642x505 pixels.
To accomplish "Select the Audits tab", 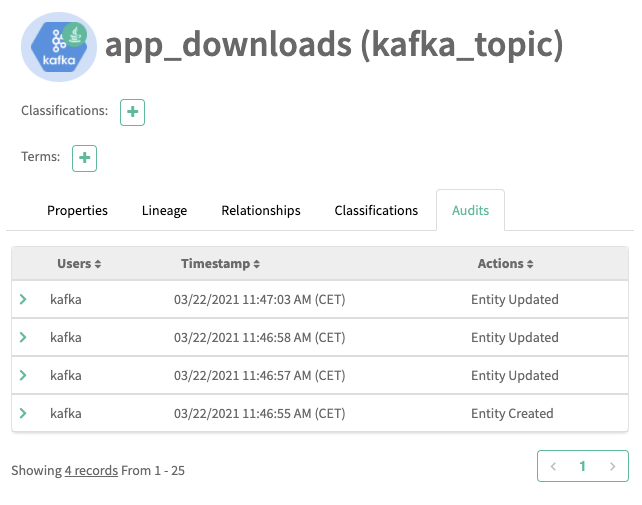I will [x=470, y=211].
